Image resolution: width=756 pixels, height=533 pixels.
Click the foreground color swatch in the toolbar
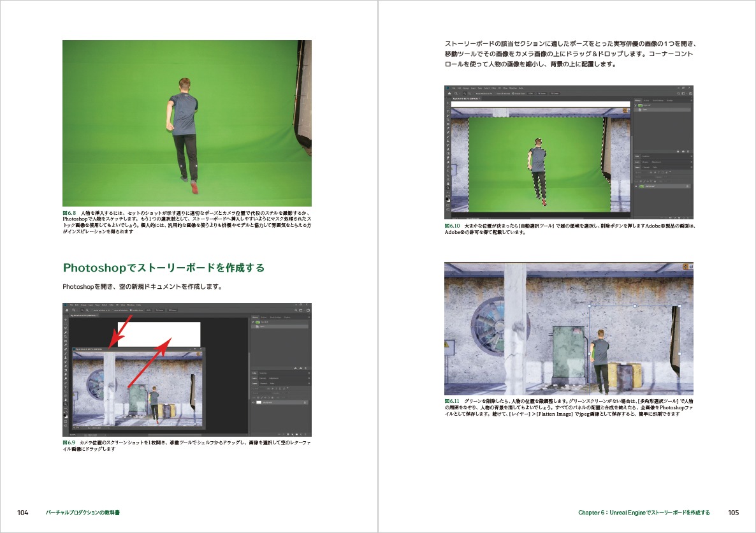(x=447, y=199)
